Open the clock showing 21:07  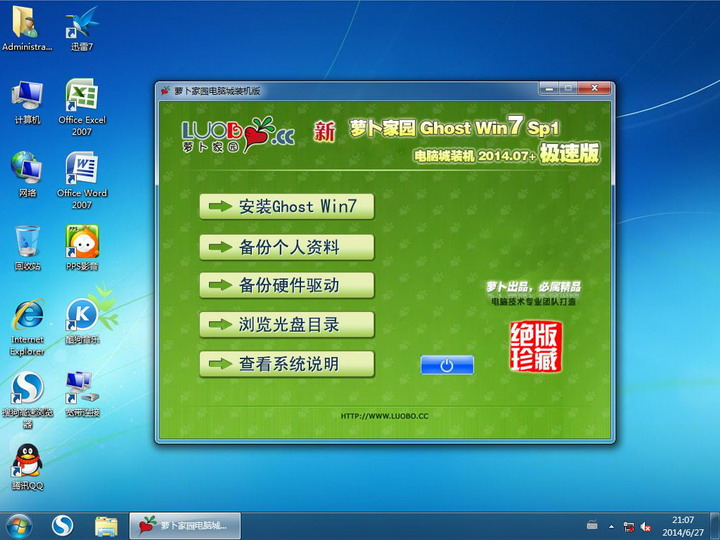point(682,526)
